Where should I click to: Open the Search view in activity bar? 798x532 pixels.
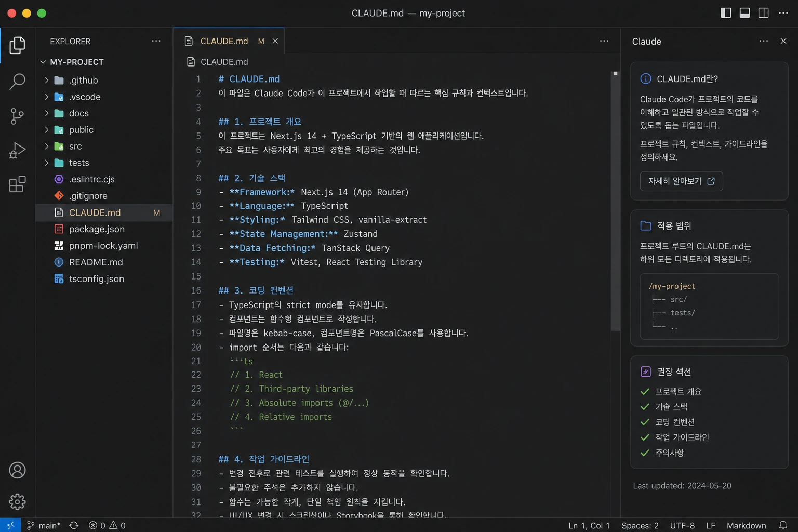pyautogui.click(x=17, y=81)
